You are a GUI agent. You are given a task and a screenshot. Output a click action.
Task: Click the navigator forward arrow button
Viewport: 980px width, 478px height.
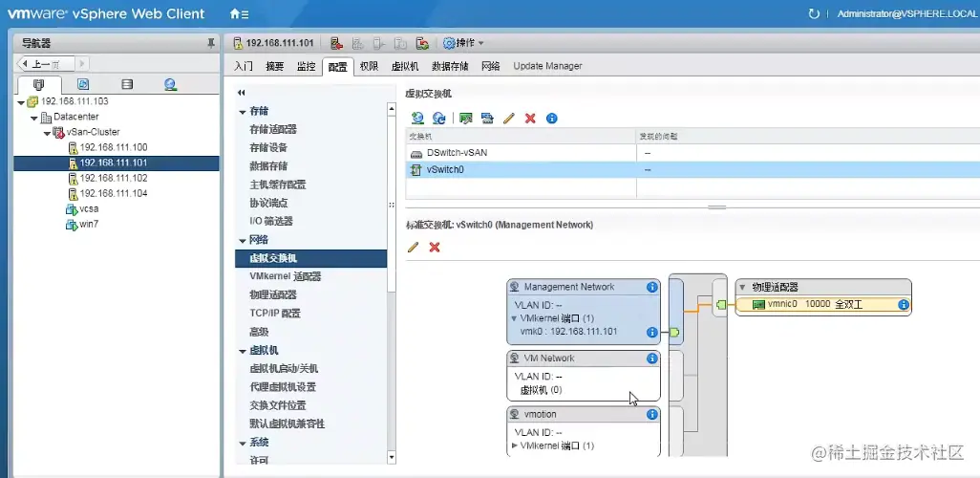coord(82,64)
